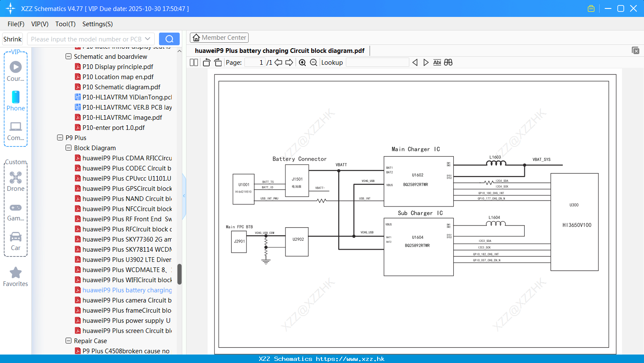This screenshot has width=644, height=363.
Task: Open huaweiP9 Plus SKY77360 2G file
Action: (x=123, y=239)
